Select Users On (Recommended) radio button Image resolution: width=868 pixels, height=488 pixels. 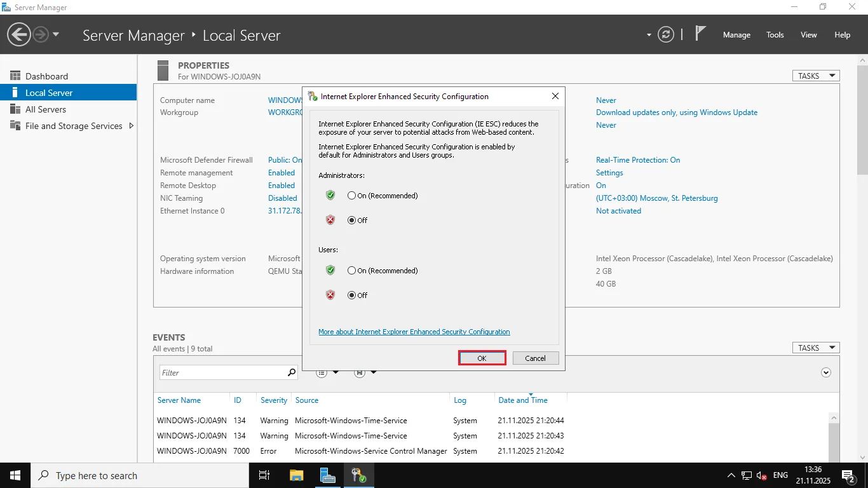pyautogui.click(x=351, y=271)
